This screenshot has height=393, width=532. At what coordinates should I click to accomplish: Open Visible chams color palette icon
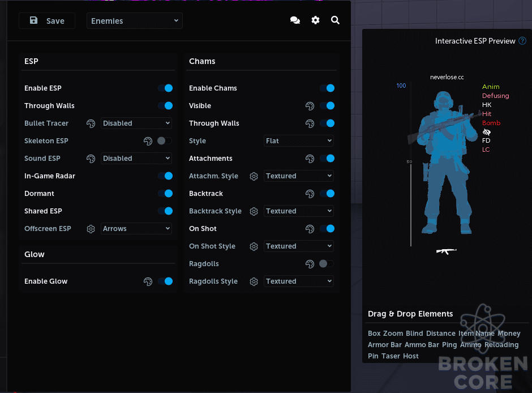coord(310,106)
